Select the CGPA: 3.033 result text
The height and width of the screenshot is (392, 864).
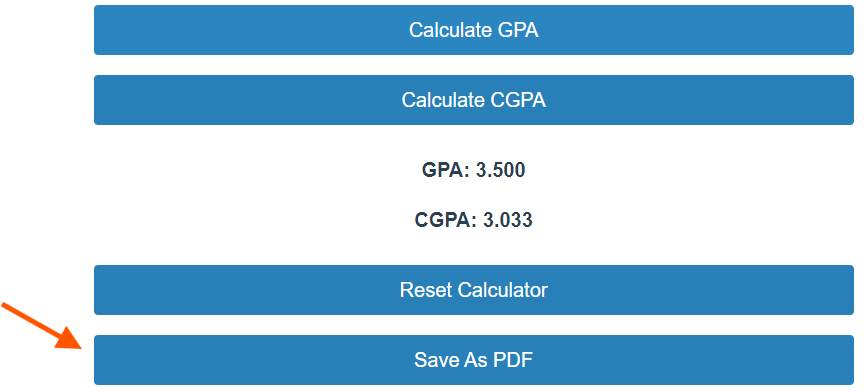[x=473, y=220]
